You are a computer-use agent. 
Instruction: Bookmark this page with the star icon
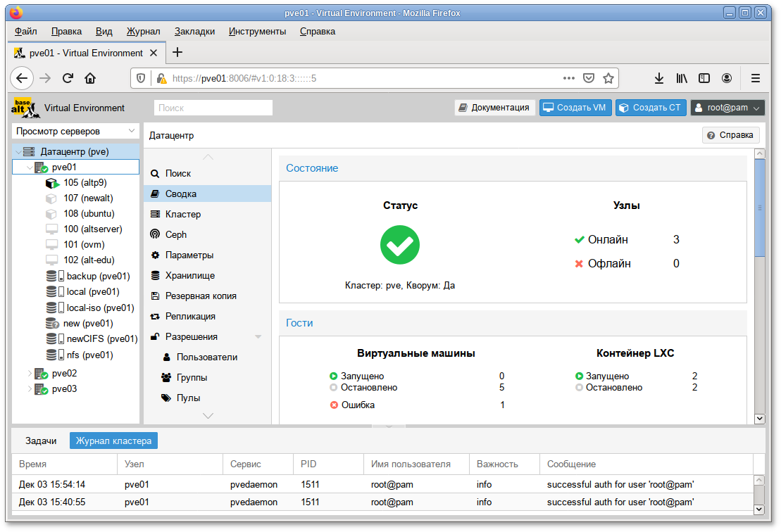[608, 78]
